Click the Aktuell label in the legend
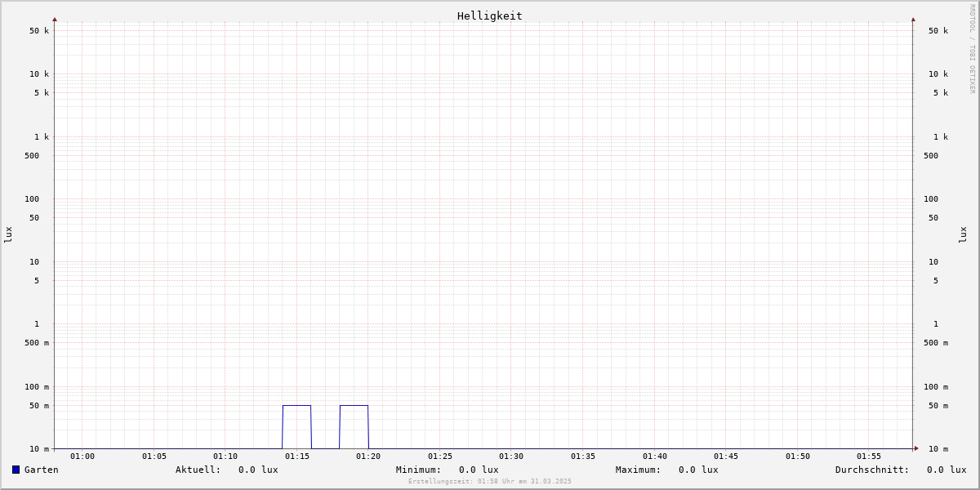 pos(198,470)
